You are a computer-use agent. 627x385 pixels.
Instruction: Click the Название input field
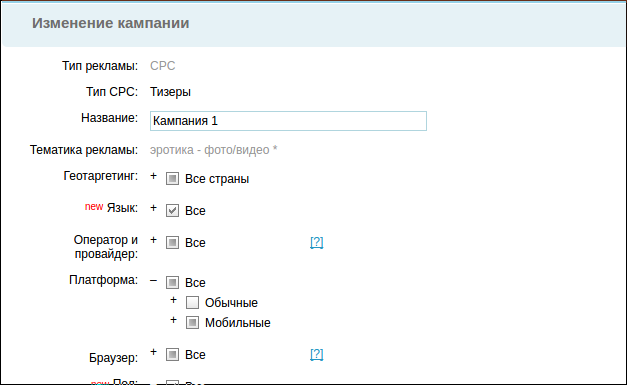point(288,121)
